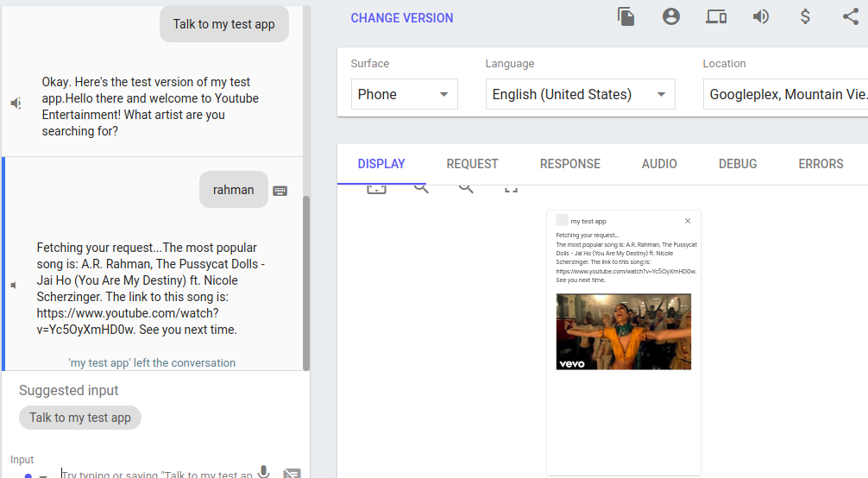The height and width of the screenshot is (478, 868).
Task: Click the my test app title in display card
Action: 588,221
